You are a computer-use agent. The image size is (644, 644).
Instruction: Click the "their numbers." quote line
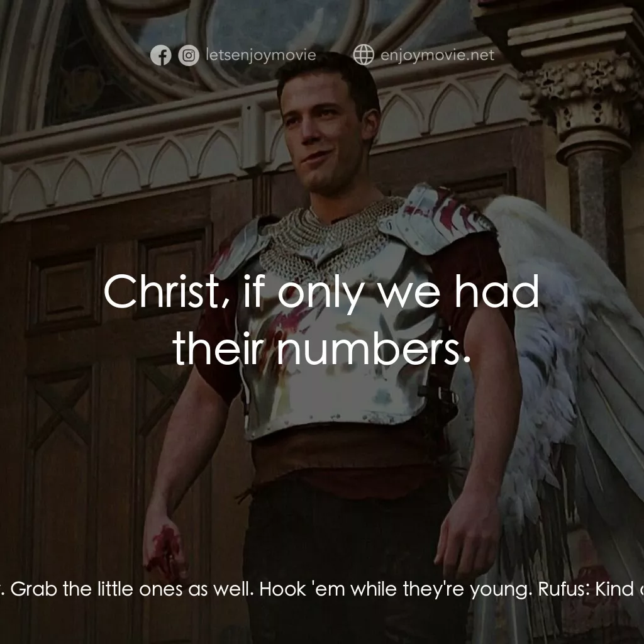pyautogui.click(x=321, y=350)
